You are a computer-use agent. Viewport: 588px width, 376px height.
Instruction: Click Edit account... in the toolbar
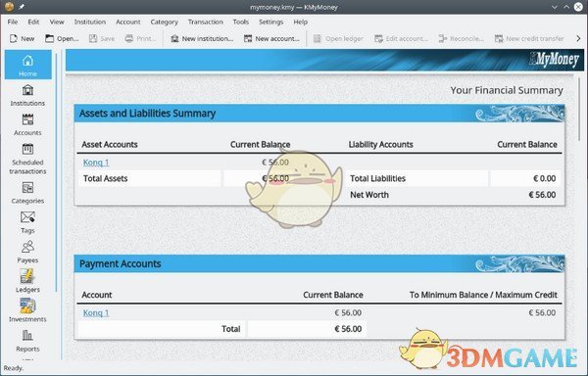(401, 38)
